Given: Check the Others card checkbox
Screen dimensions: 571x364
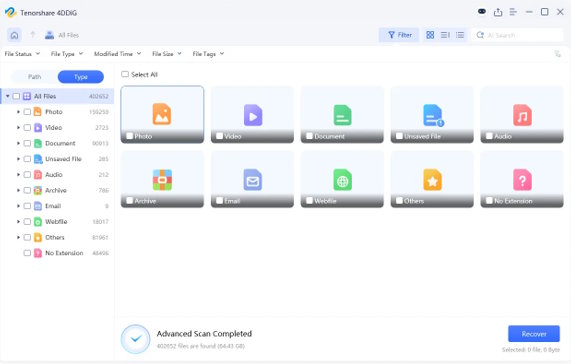Looking at the screenshot, I should [x=399, y=201].
